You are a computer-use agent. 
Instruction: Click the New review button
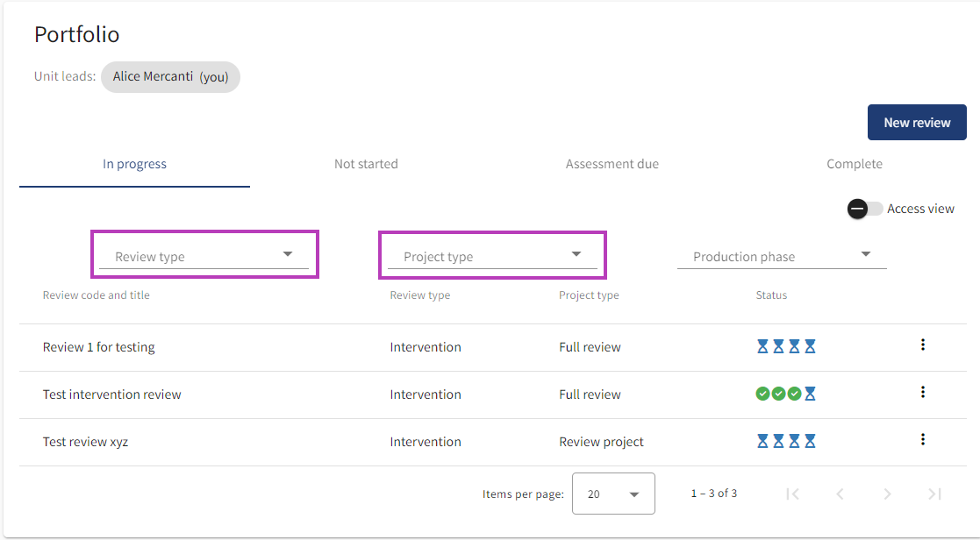pos(917,123)
